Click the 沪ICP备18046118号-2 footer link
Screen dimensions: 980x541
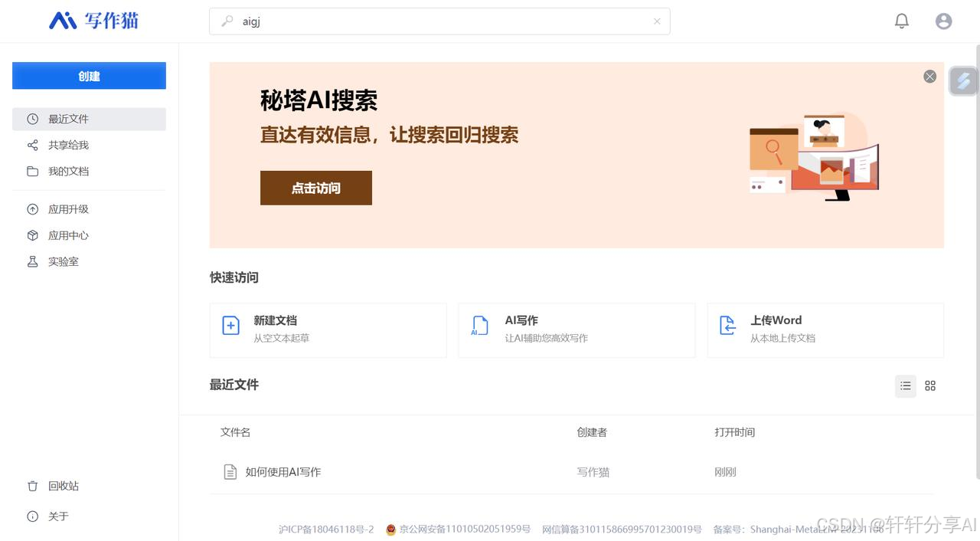pos(326,530)
